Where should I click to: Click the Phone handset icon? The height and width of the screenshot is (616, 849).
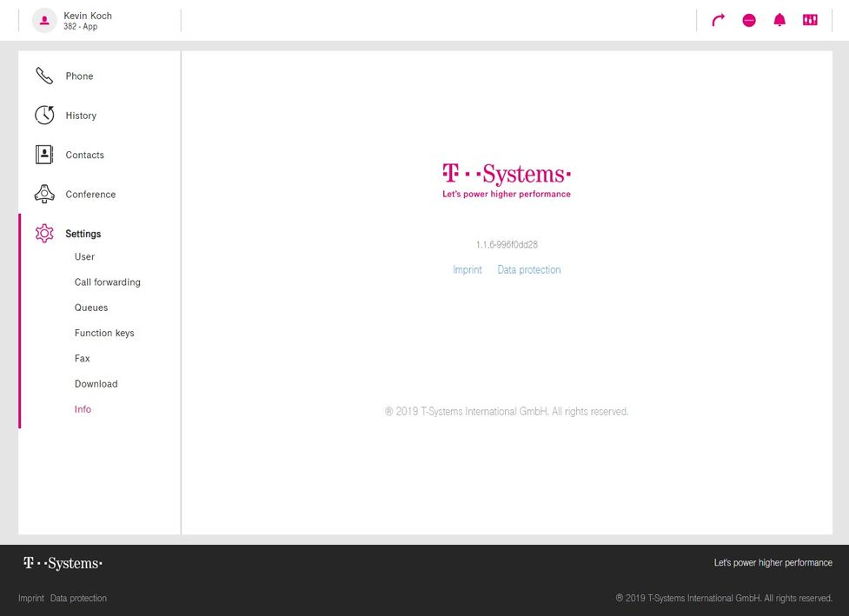point(44,76)
